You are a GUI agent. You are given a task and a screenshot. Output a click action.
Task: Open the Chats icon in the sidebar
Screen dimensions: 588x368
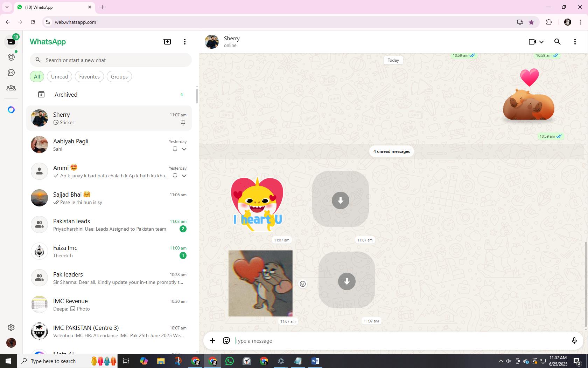pyautogui.click(x=11, y=42)
